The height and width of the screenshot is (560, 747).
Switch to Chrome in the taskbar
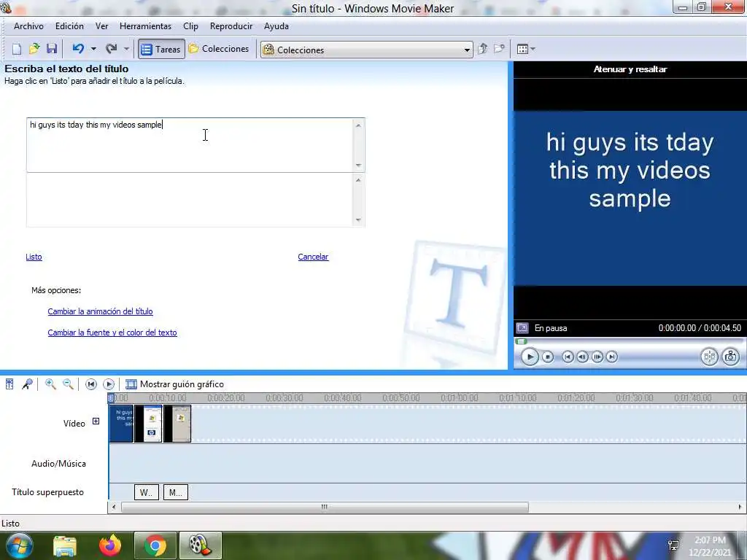click(155, 545)
